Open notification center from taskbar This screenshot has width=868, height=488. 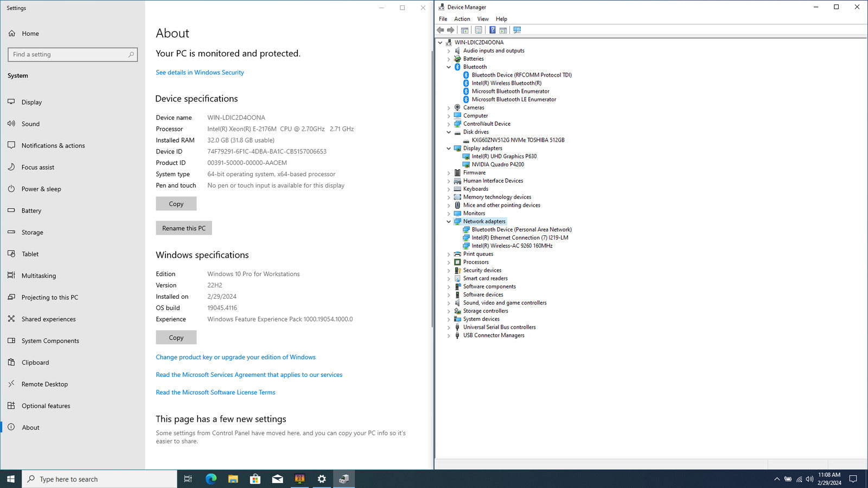(853, 479)
